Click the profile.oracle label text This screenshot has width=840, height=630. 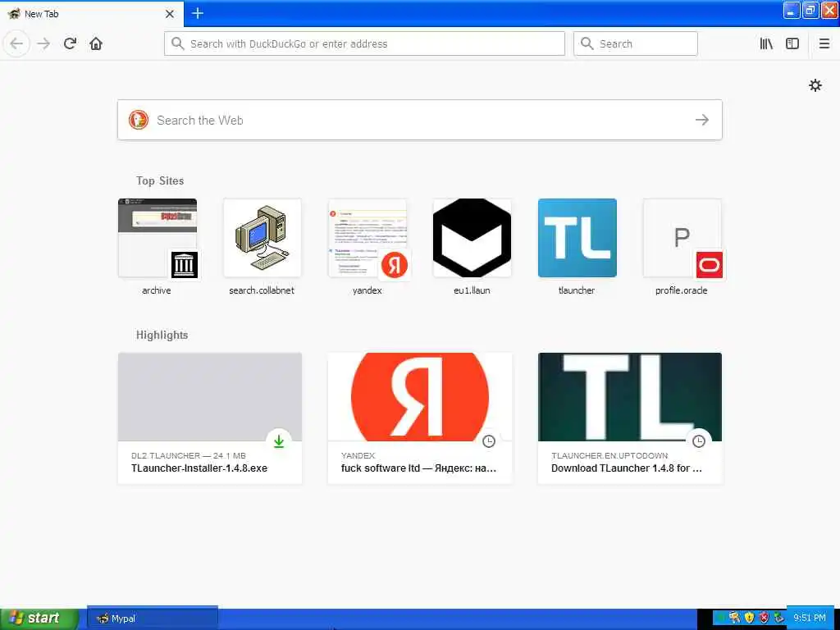682,290
